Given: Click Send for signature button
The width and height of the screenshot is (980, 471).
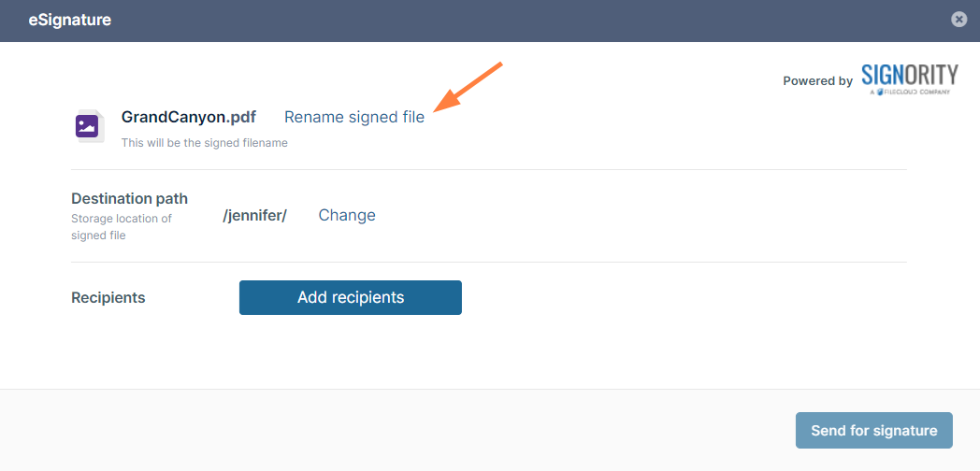Looking at the screenshot, I should (x=873, y=431).
